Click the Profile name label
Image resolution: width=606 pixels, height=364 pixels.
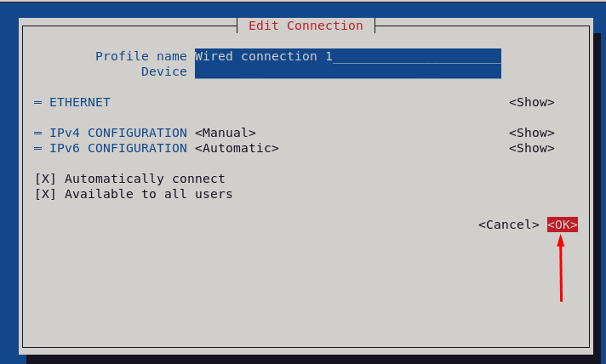[141, 56]
